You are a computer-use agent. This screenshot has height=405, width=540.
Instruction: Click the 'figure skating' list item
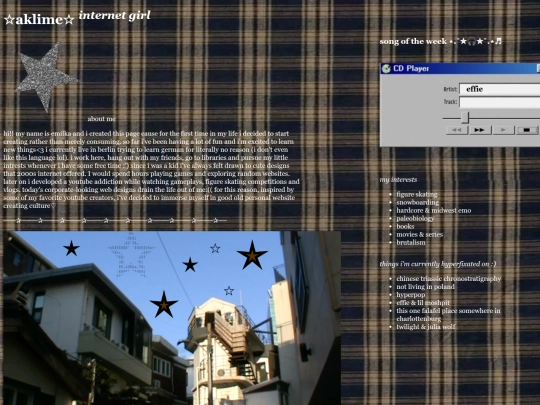417,195
